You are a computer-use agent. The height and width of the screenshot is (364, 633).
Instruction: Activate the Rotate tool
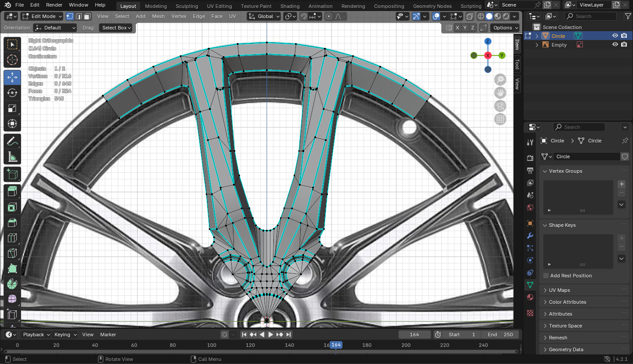pyautogui.click(x=12, y=93)
